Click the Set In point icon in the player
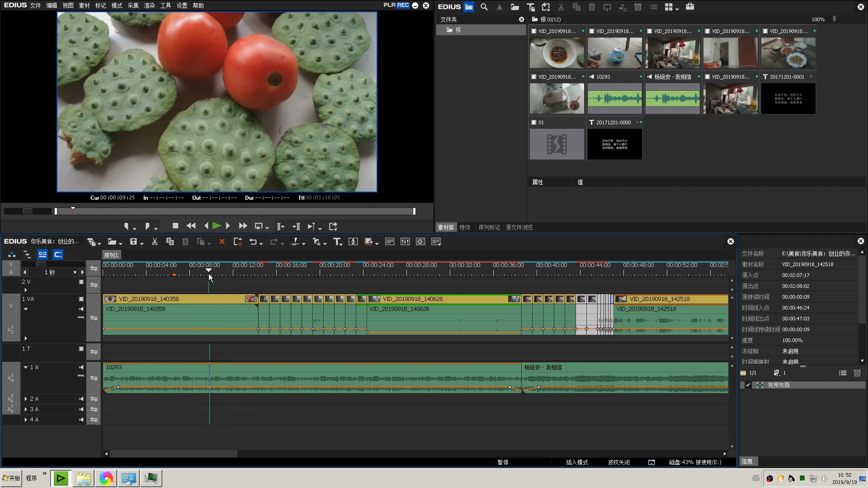The image size is (868, 488). 127,226
